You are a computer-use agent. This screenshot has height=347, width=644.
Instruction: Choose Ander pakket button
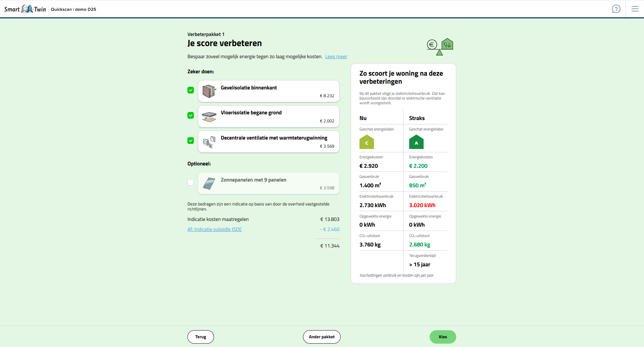(321, 337)
